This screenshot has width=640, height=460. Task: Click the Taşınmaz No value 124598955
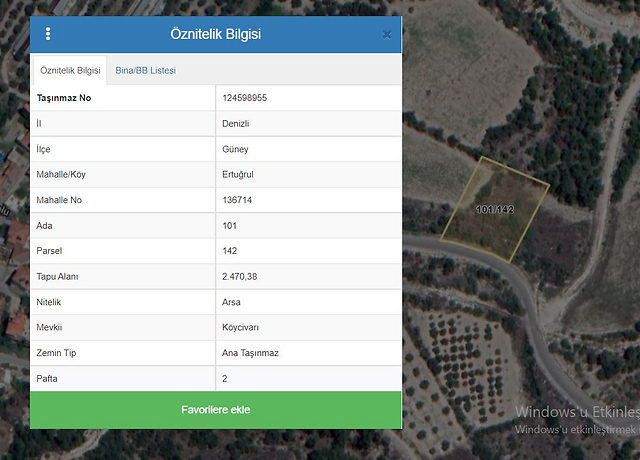244,98
